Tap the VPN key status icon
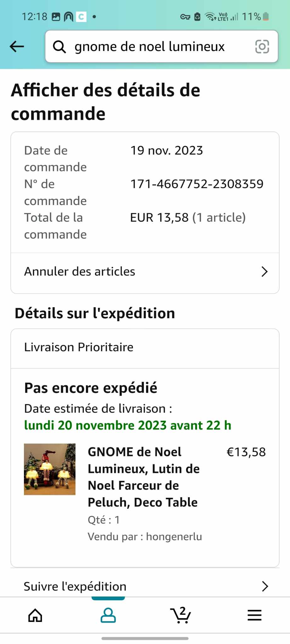290x644 pixels. click(x=185, y=17)
